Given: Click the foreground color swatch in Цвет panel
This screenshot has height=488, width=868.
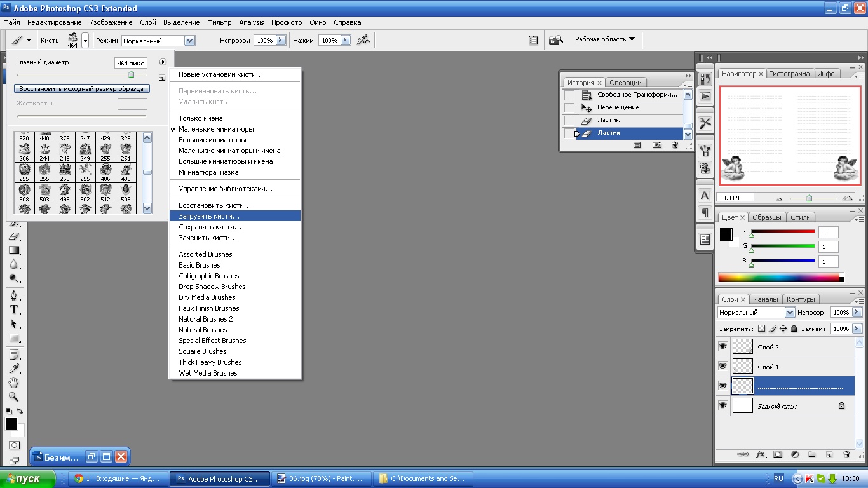Looking at the screenshot, I should click(x=726, y=234).
